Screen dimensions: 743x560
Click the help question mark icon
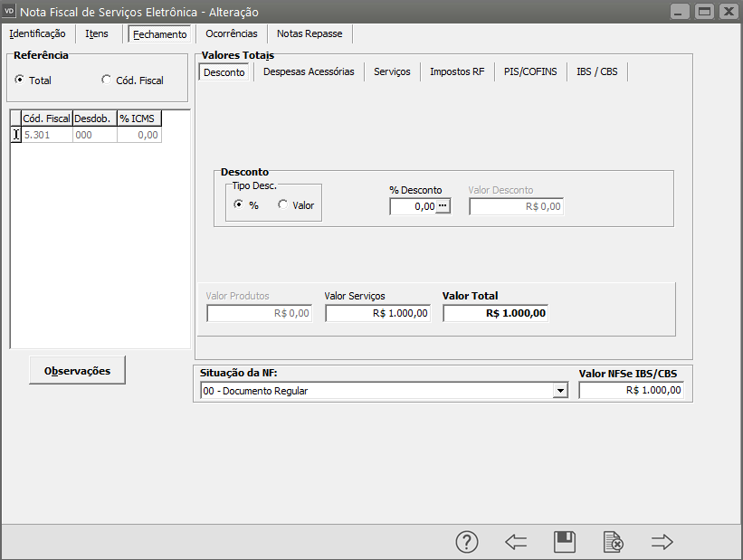tap(466, 542)
